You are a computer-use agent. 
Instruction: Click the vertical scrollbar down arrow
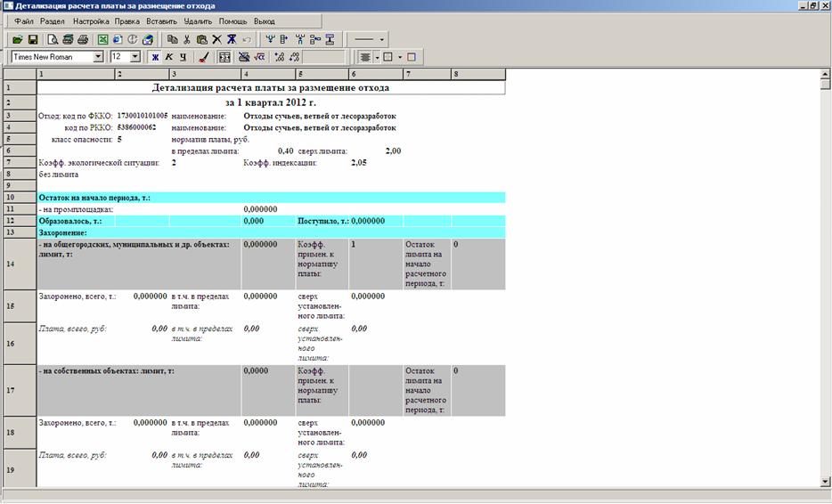point(825,481)
